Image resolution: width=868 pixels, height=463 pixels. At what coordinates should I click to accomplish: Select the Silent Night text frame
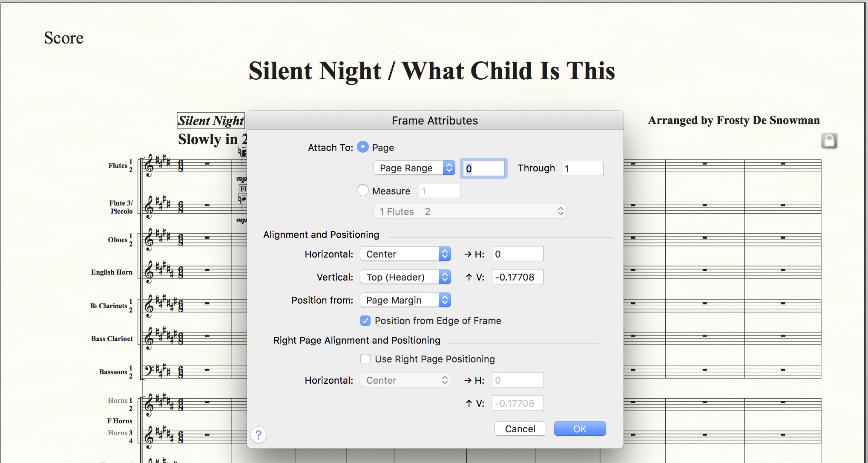pyautogui.click(x=211, y=121)
